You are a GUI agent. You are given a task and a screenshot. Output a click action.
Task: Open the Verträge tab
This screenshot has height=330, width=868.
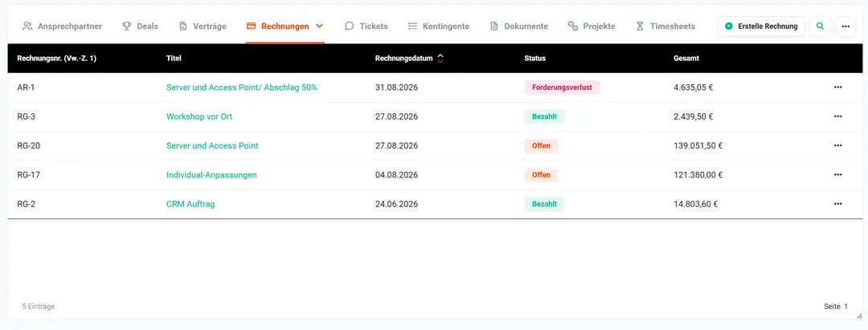click(x=203, y=26)
